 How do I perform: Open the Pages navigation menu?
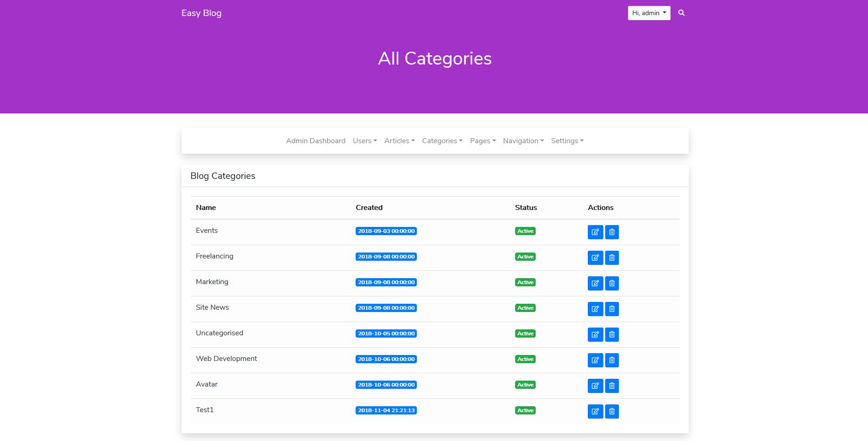pos(482,141)
